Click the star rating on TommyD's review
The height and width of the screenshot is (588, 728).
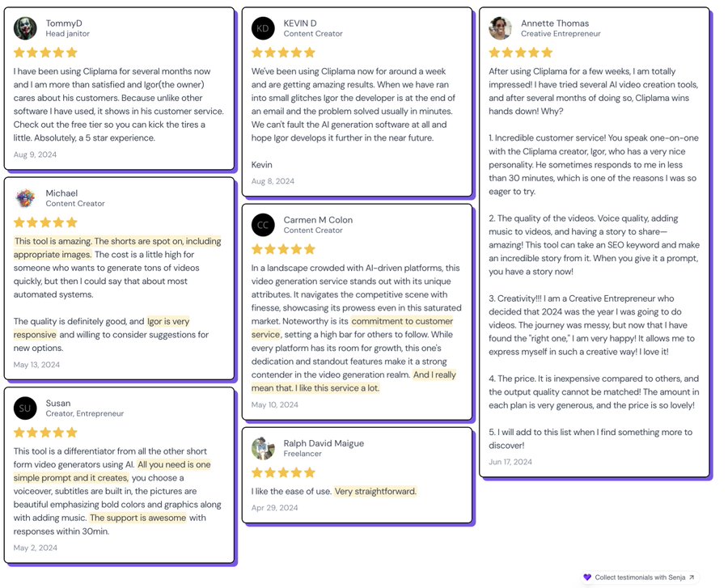coord(45,53)
